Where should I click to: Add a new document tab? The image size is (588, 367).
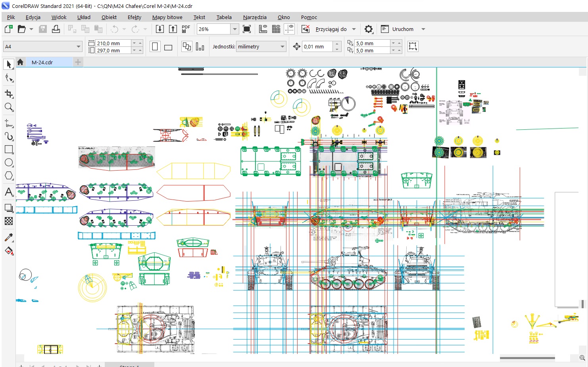[x=78, y=62]
